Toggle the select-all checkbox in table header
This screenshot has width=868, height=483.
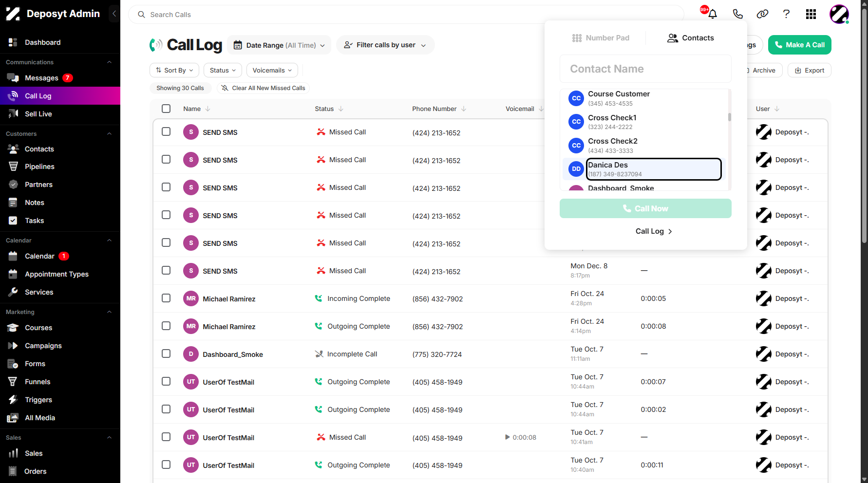coord(166,109)
